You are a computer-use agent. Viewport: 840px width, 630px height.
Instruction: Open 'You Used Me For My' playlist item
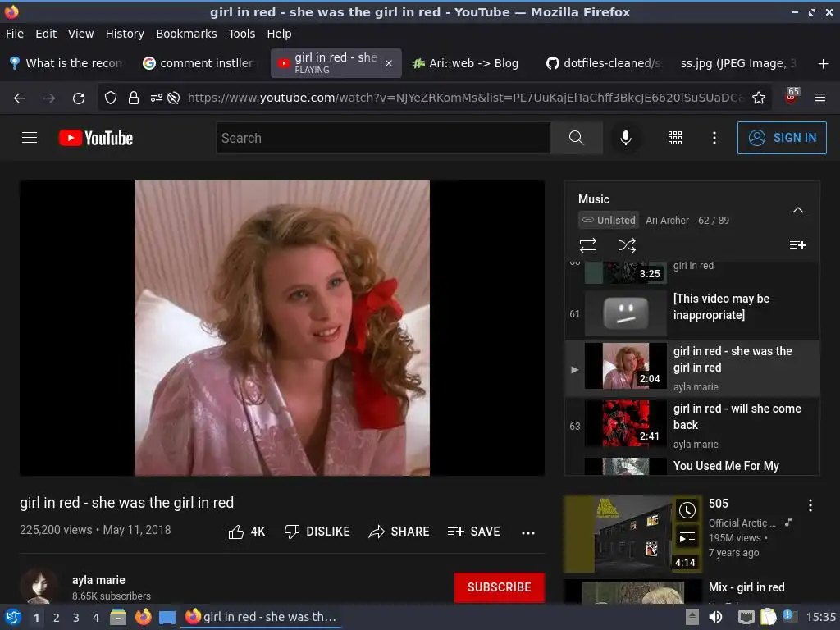pos(692,466)
